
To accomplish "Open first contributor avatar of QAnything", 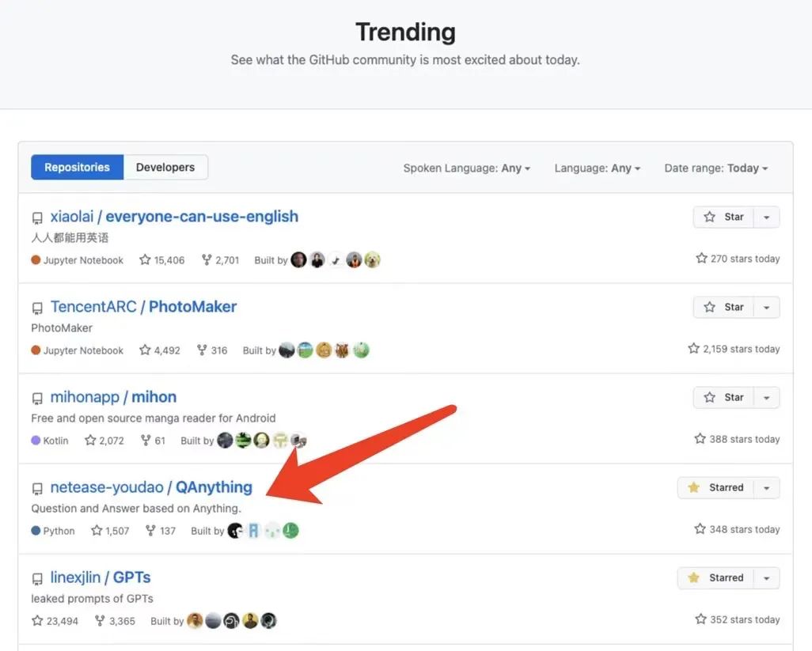I will tap(235, 531).
